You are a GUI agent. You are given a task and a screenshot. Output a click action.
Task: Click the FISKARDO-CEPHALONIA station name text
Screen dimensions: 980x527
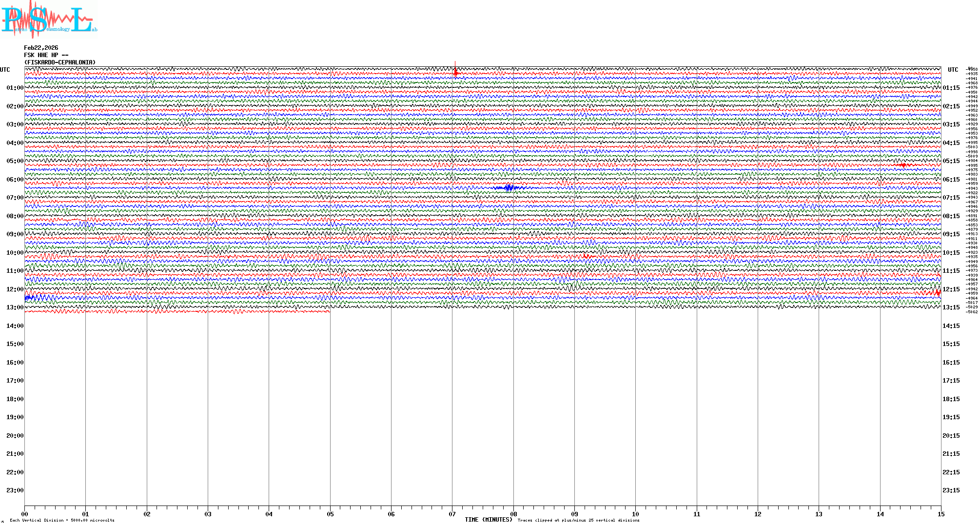pyautogui.click(x=59, y=62)
